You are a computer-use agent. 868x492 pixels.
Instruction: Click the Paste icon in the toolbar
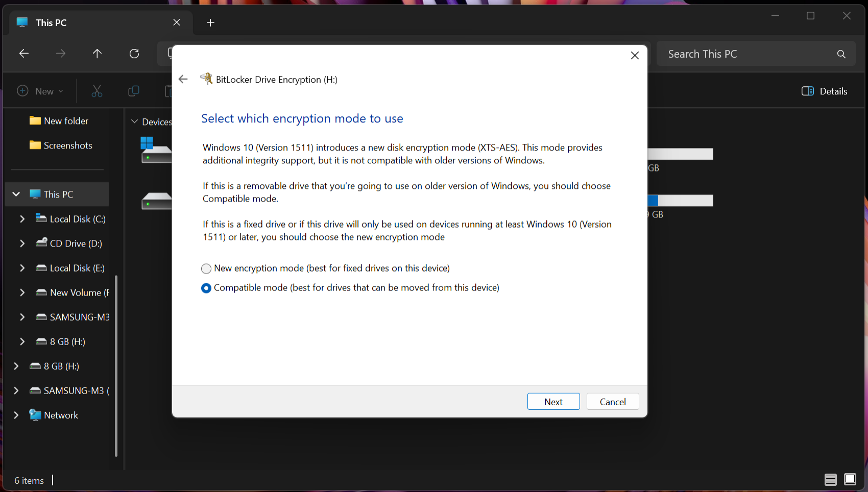pos(169,91)
